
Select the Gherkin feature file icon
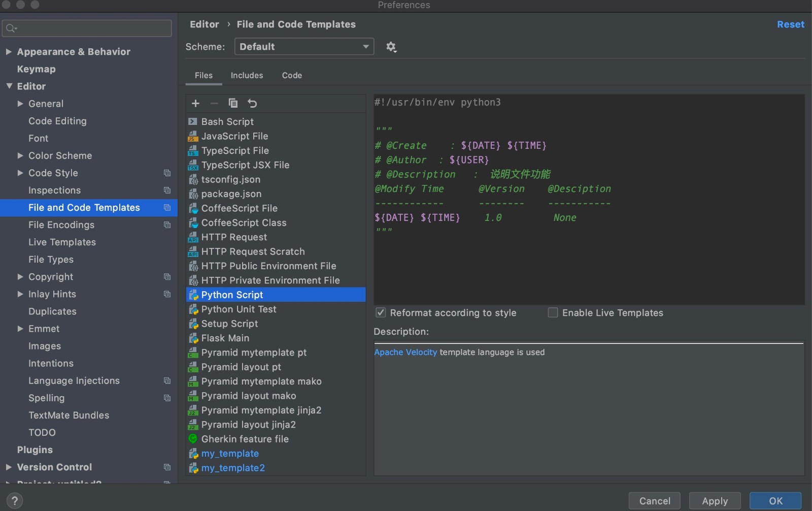pyautogui.click(x=193, y=439)
